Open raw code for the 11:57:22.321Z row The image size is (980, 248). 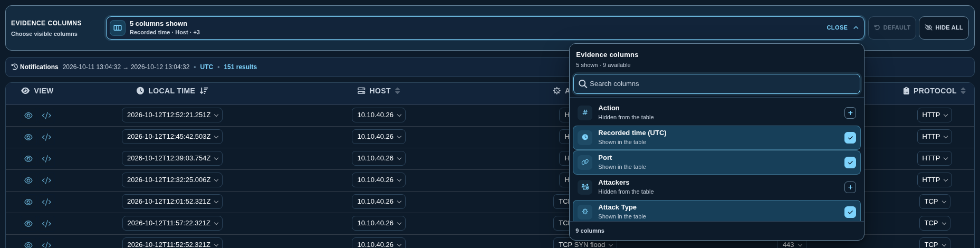46,224
